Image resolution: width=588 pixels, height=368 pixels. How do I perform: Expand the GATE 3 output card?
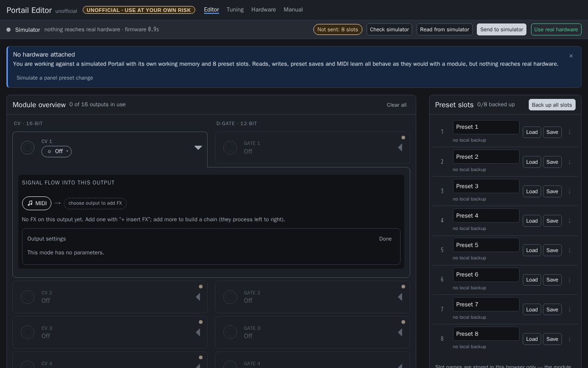(400, 332)
